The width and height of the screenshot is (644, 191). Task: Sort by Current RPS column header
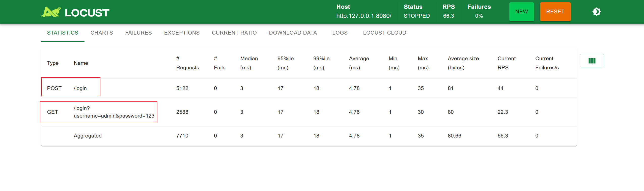coord(506,63)
